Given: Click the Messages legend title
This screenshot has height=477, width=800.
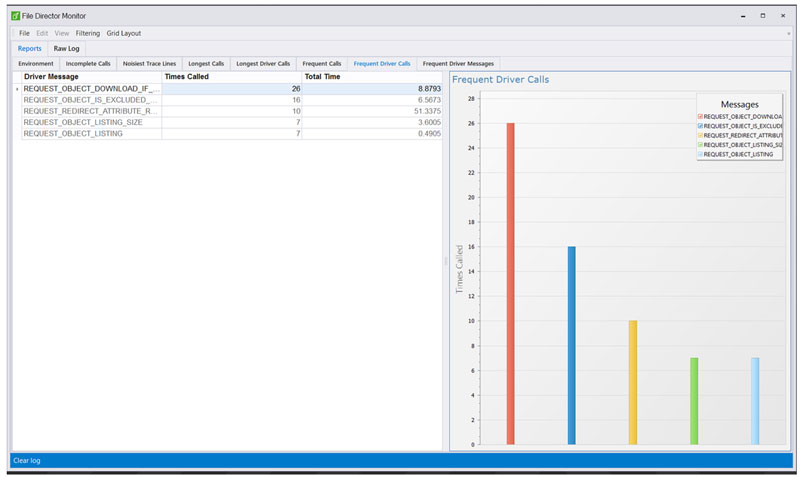Looking at the screenshot, I should (739, 104).
